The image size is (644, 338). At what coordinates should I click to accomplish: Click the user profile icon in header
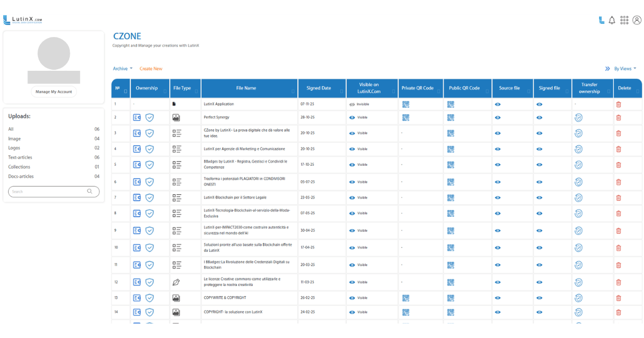pos(637,20)
